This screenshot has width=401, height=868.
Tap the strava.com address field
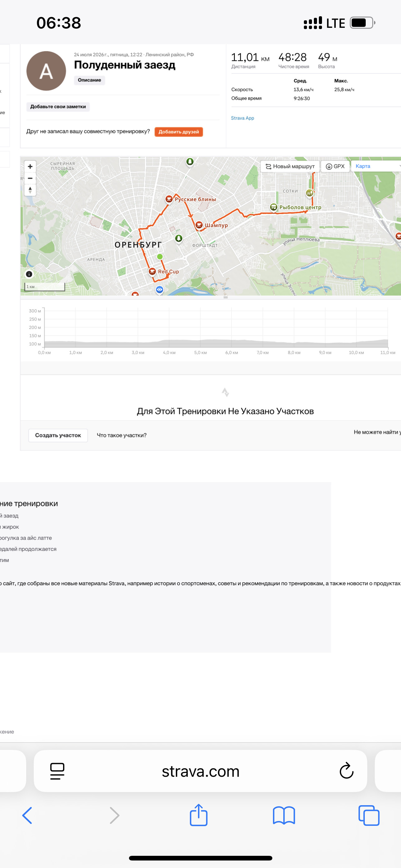[200, 771]
